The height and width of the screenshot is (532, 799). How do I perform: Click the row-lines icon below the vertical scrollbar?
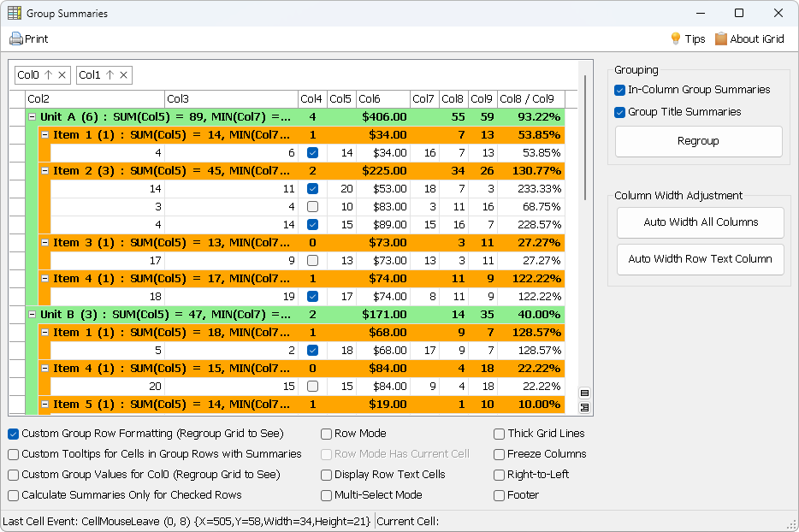[585, 392]
